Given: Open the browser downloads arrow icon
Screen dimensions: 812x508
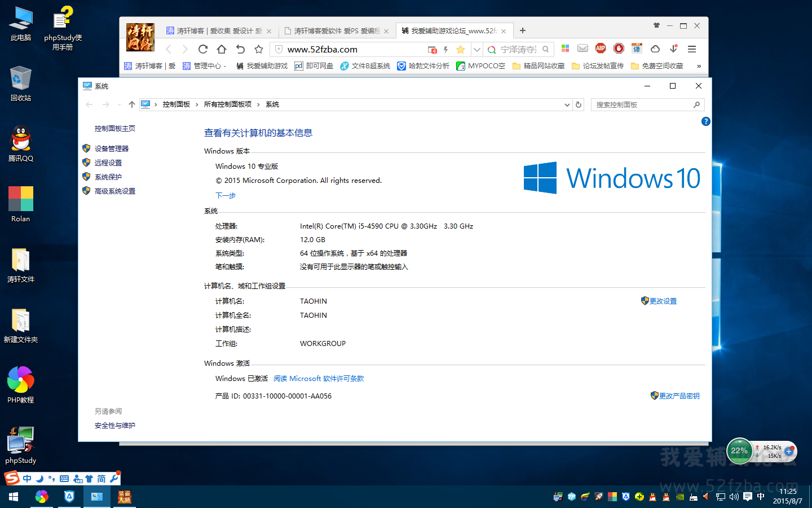Looking at the screenshot, I should pyautogui.click(x=673, y=49).
